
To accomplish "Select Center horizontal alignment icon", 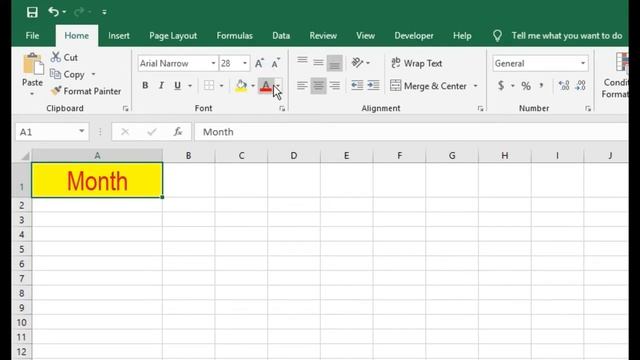I will [318, 86].
